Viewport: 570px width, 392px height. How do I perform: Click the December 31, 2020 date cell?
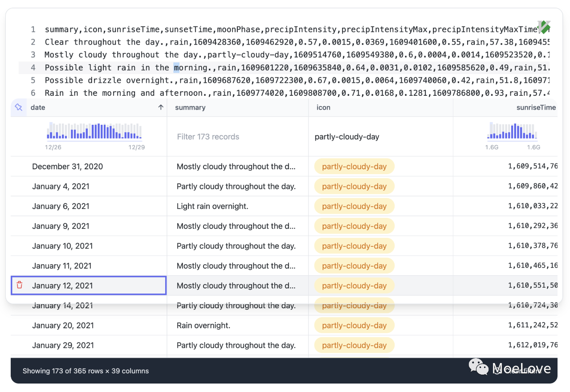click(67, 167)
